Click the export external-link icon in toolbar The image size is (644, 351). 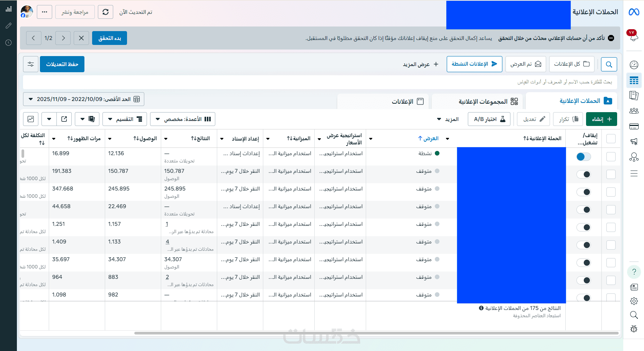click(64, 119)
